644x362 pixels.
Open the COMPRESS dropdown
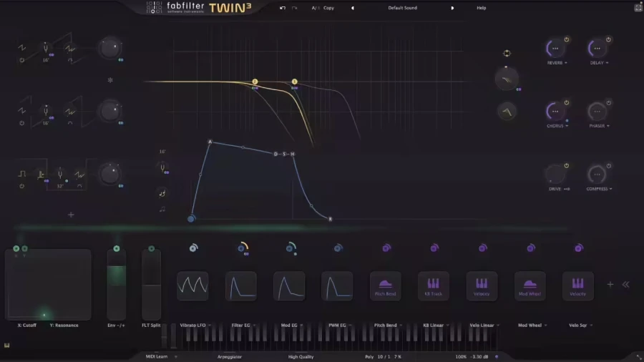click(x=599, y=189)
